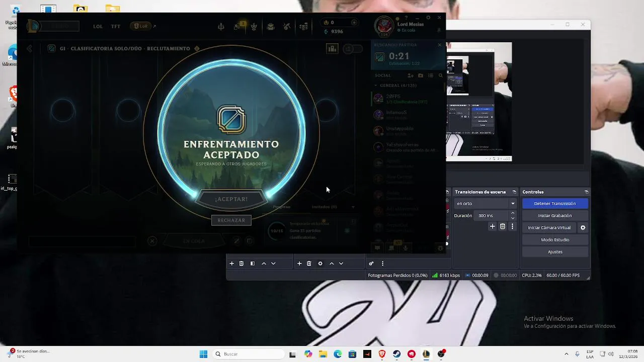This screenshot has height=362, width=644.
Task: Select friend Unstøppable in the friends list
Action: pyautogui.click(x=409, y=131)
